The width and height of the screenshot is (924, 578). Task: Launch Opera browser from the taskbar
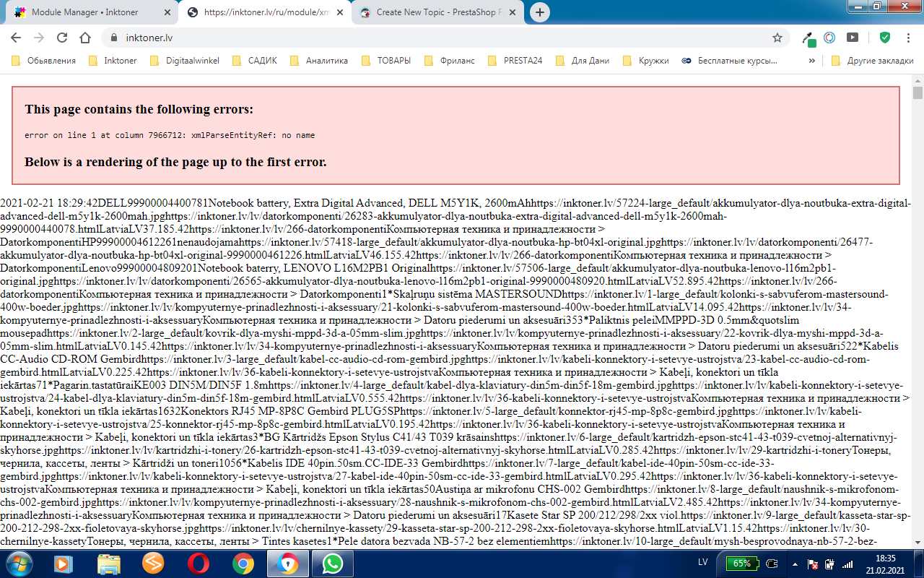pos(198,563)
